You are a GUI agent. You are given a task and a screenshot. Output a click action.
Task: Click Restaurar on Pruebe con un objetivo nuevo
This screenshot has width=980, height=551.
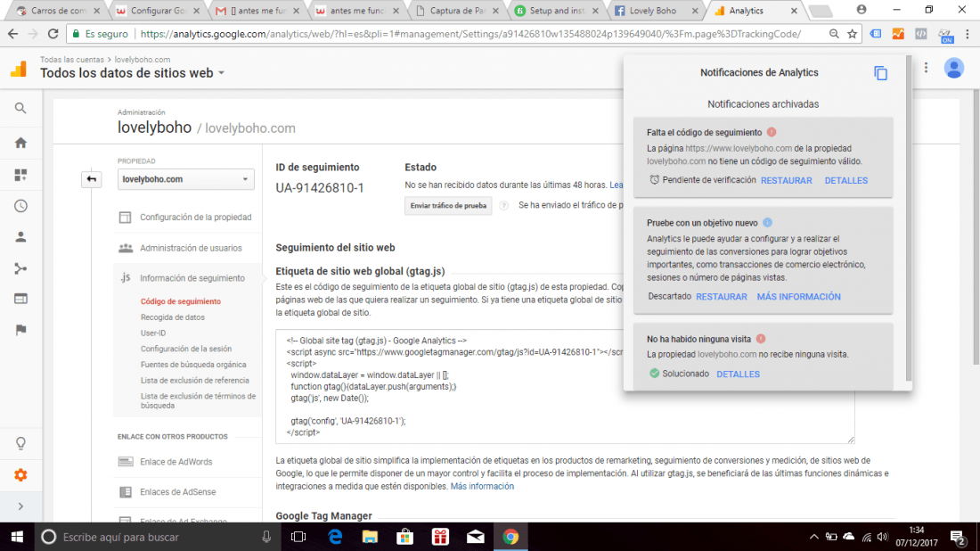tap(722, 297)
